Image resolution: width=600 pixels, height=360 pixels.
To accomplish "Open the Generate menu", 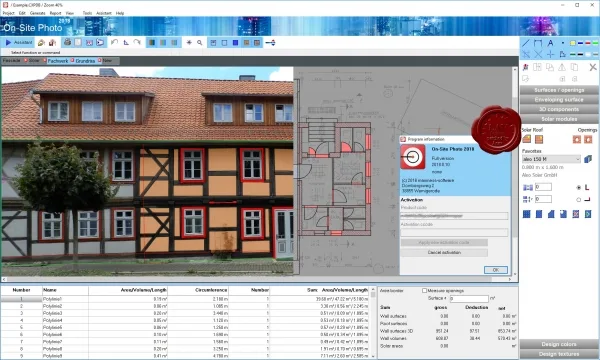I will point(38,13).
